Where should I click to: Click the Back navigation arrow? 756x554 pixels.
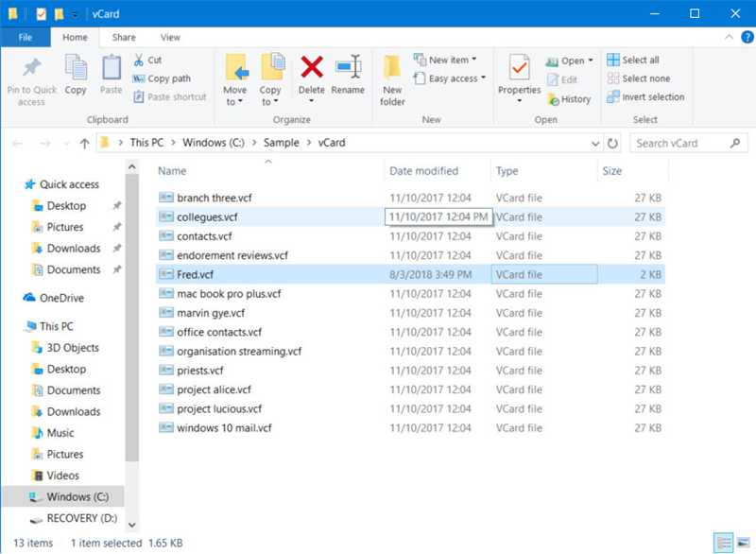(18, 143)
